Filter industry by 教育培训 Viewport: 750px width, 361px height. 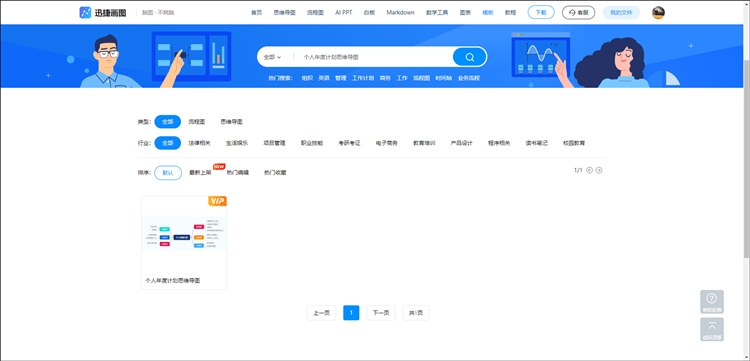(x=424, y=143)
